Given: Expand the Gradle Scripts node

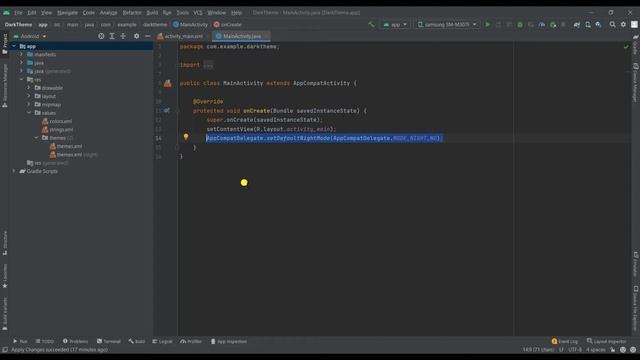Looking at the screenshot, I should pyautogui.click(x=14, y=171).
